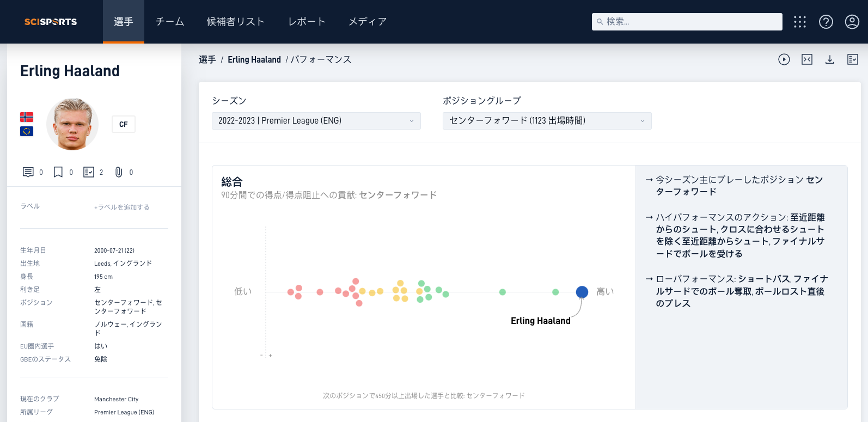Click the play video icon in toolbar
The image size is (868, 422).
[784, 59]
